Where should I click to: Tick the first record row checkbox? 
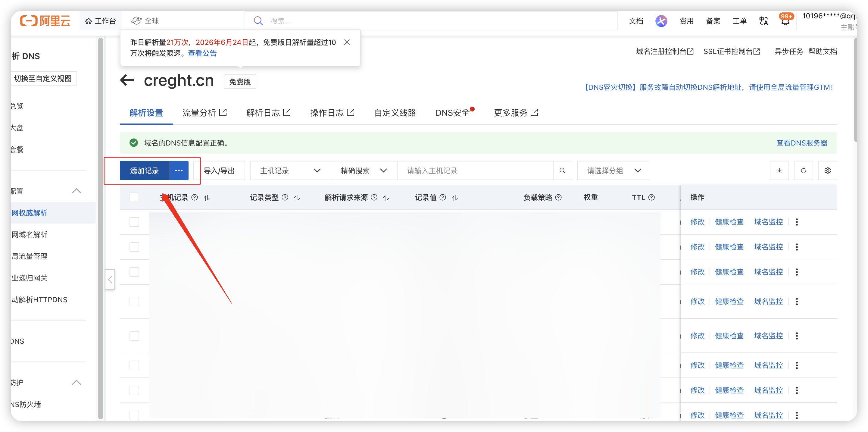[x=134, y=222]
